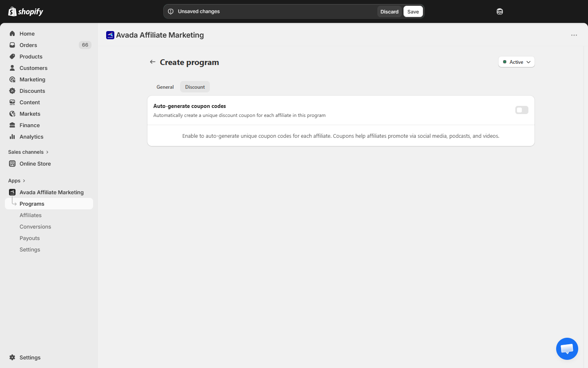588x368 pixels.
Task: Click the Avada app icon in sidebar
Action: coord(12,192)
